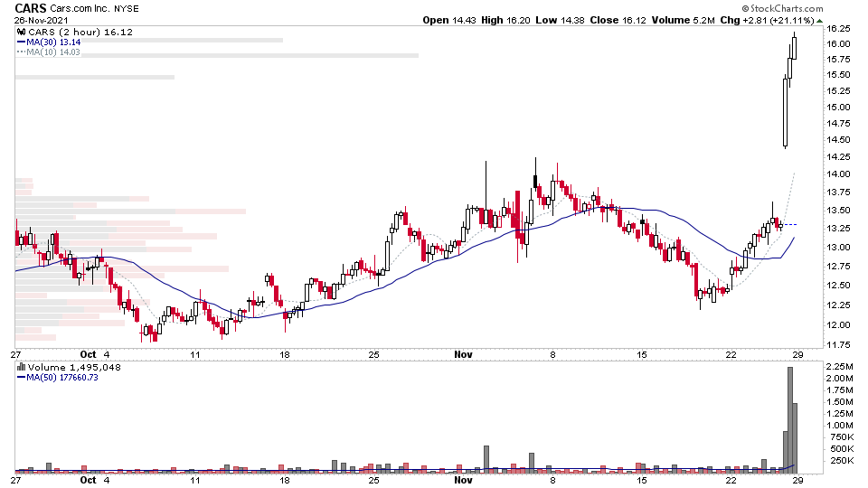Select the CARS ticker symbol in the title
Screen dimensions: 868x488
31,8
